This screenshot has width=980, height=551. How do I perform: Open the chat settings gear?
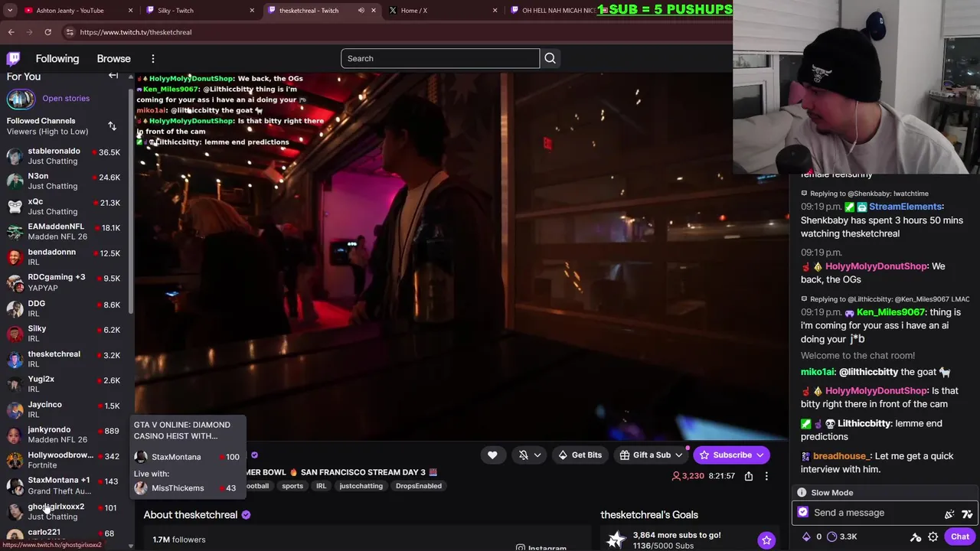(933, 536)
